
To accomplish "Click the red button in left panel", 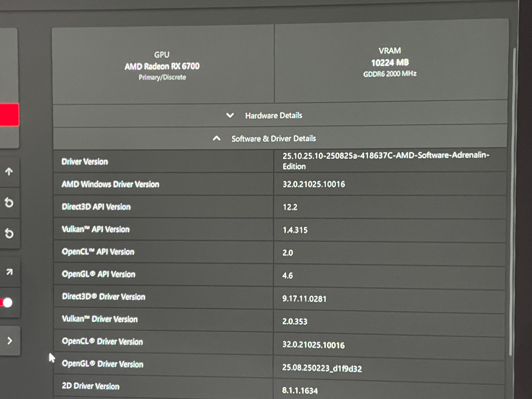I will pyautogui.click(x=9, y=115).
